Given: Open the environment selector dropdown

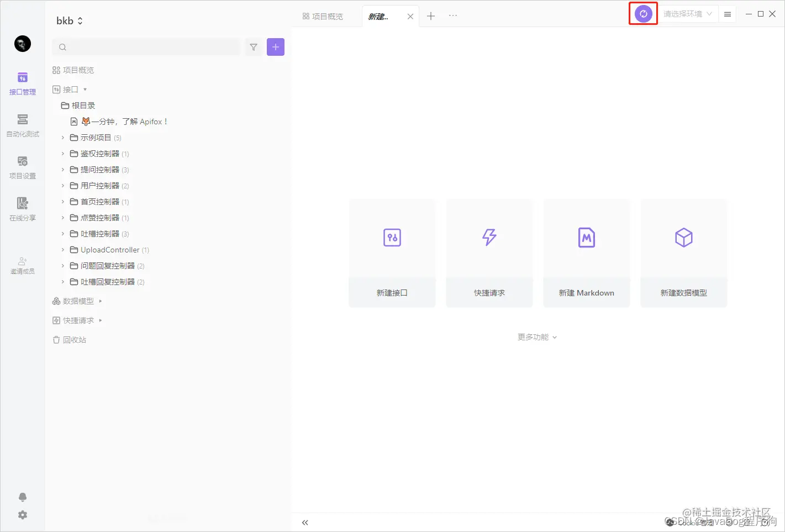Looking at the screenshot, I should pos(688,14).
